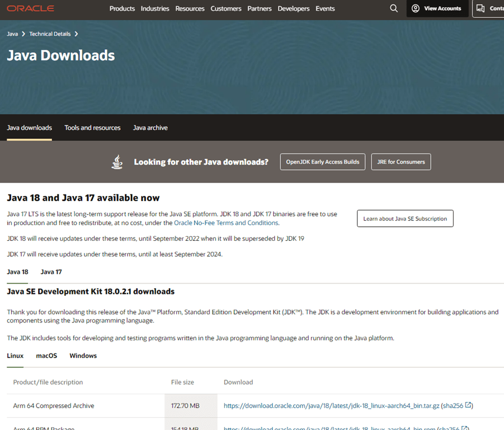Click 'Download' column header
The height and width of the screenshot is (430, 504).
[x=238, y=382]
